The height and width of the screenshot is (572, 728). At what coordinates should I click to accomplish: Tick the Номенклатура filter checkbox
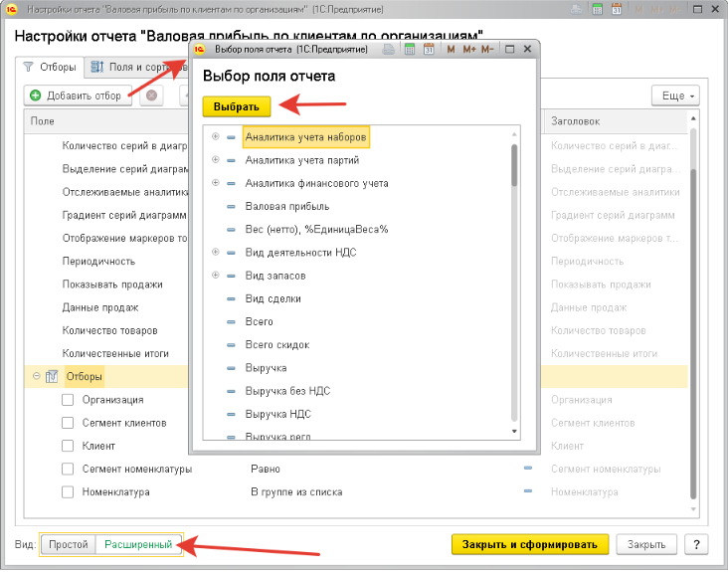(x=68, y=491)
